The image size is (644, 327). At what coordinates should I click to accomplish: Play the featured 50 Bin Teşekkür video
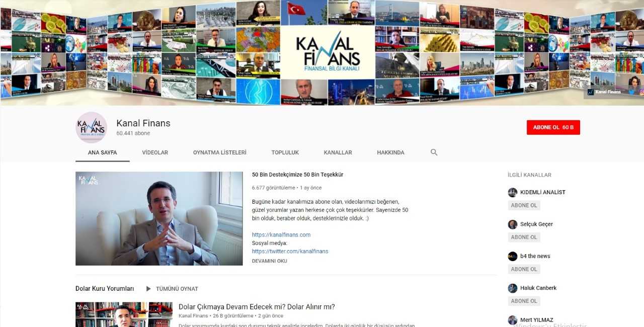point(159,218)
